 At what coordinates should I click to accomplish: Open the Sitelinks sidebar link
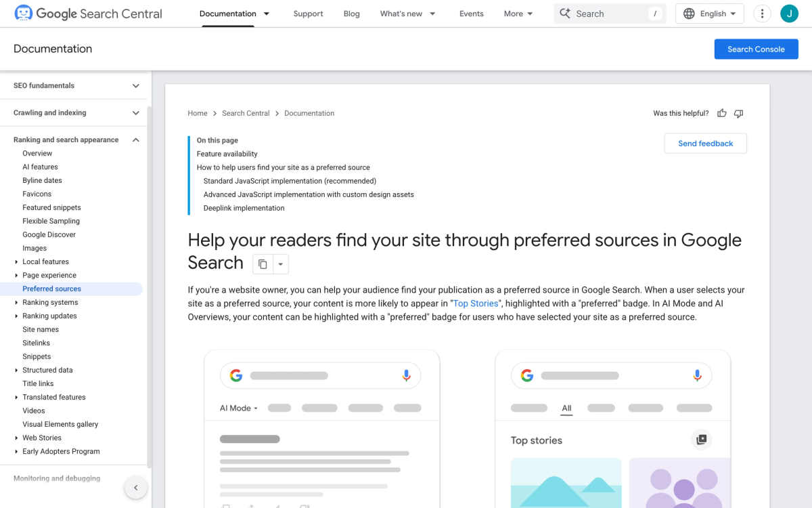coord(37,343)
